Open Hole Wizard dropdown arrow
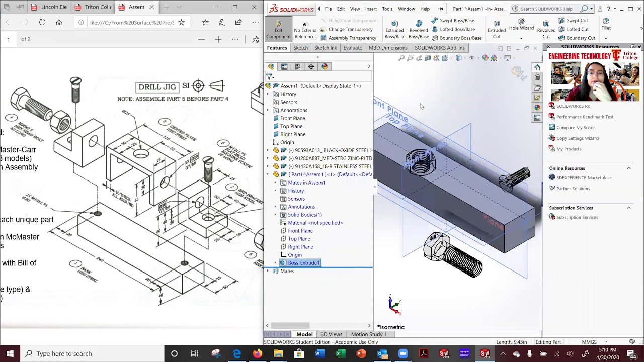644x362 pixels. click(x=521, y=39)
